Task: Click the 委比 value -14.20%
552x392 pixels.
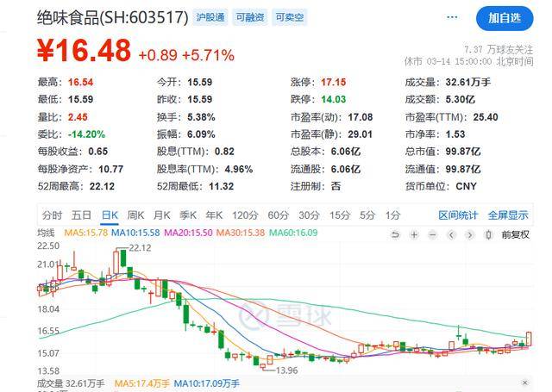Action: point(86,134)
